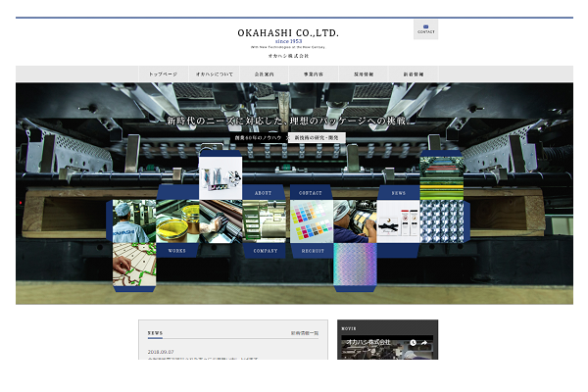Click the CONTACT label tile in the hero
588x392 pixels.
tap(311, 193)
